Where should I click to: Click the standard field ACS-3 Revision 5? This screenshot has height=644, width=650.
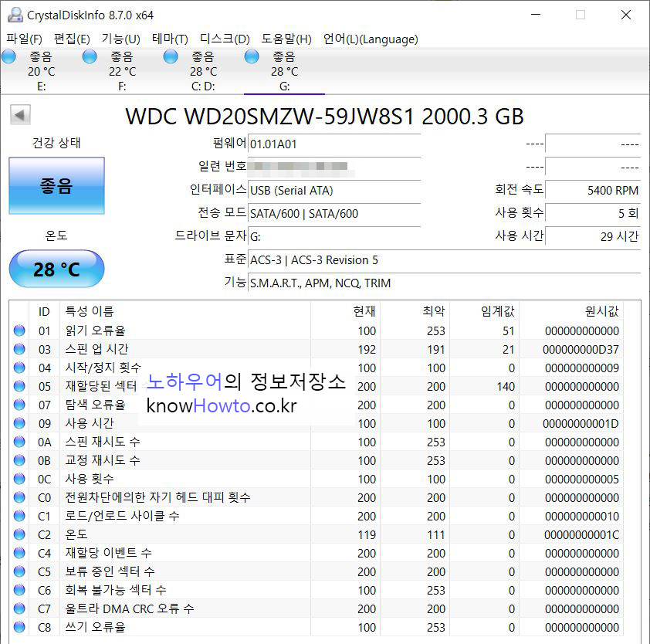(445, 259)
